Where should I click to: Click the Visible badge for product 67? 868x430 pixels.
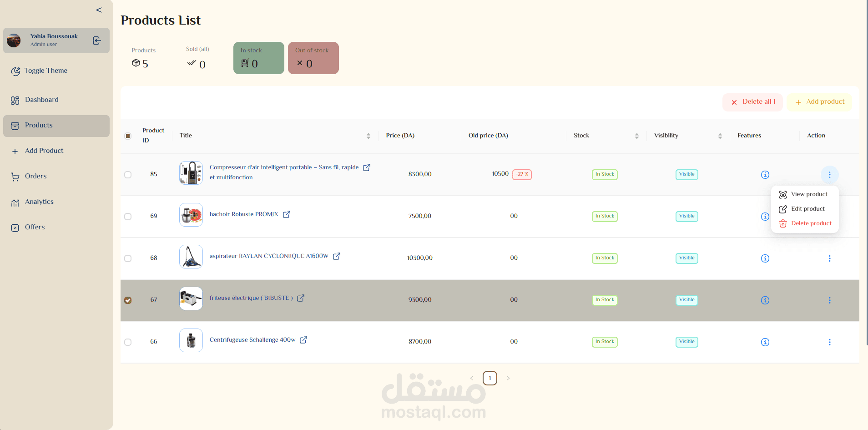coord(687,300)
